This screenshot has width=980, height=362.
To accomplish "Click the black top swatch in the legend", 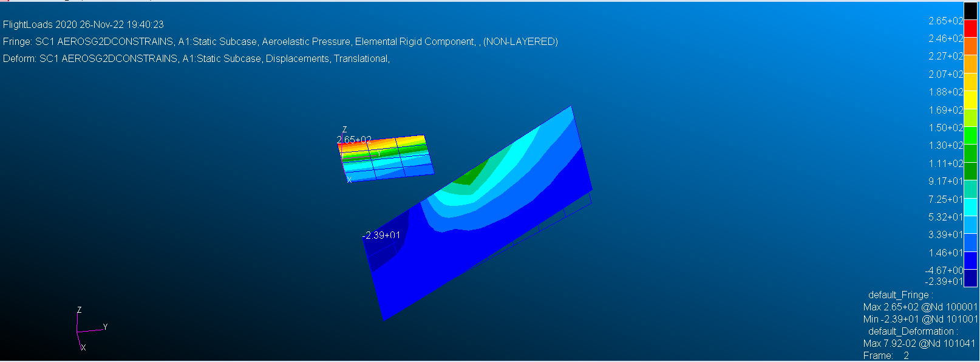I will (x=971, y=11).
